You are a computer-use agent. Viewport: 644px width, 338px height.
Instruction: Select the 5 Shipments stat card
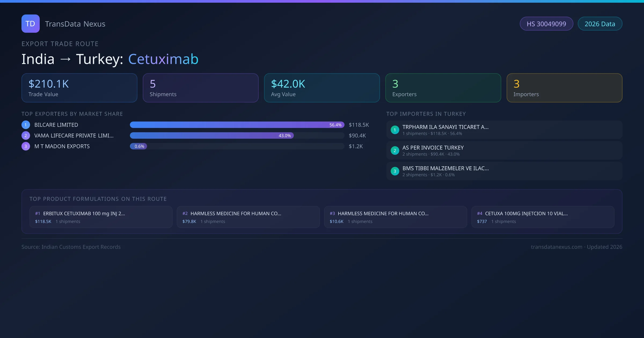[x=200, y=88]
